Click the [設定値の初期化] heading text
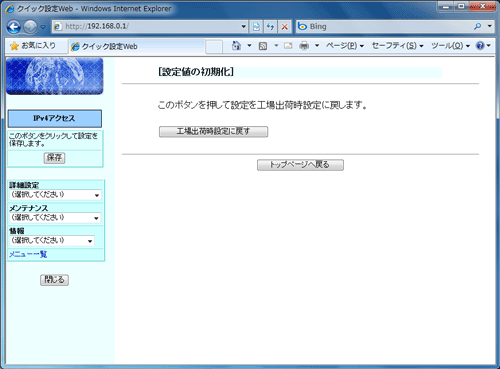Image resolution: width=500 pixels, height=369 pixels. [x=196, y=72]
